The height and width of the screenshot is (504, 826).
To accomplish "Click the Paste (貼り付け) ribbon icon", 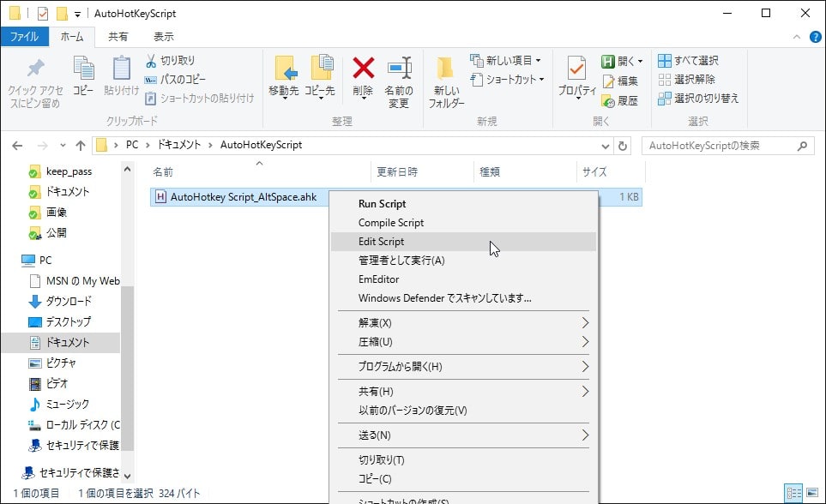I will tap(121, 69).
